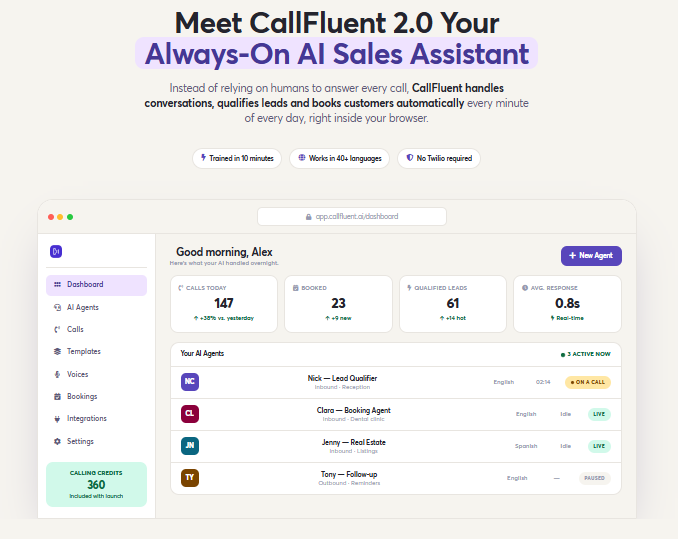The image size is (678, 539).
Task: Open the Integrations sidebar item
Action: 96,418
